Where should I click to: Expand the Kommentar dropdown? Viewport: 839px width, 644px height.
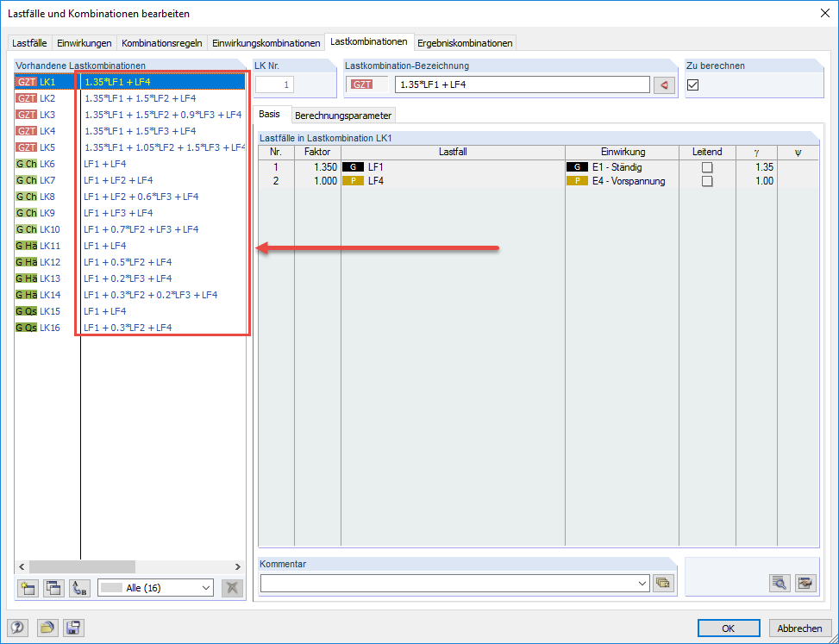pyautogui.click(x=642, y=583)
